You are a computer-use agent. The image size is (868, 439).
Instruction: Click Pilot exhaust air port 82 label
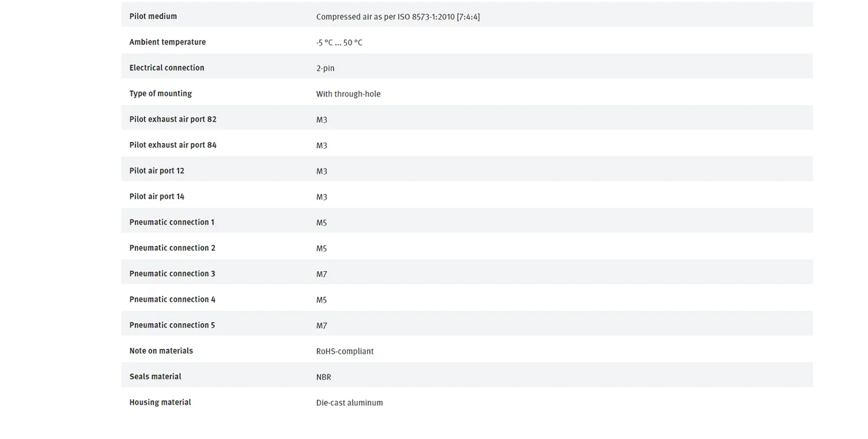click(172, 119)
